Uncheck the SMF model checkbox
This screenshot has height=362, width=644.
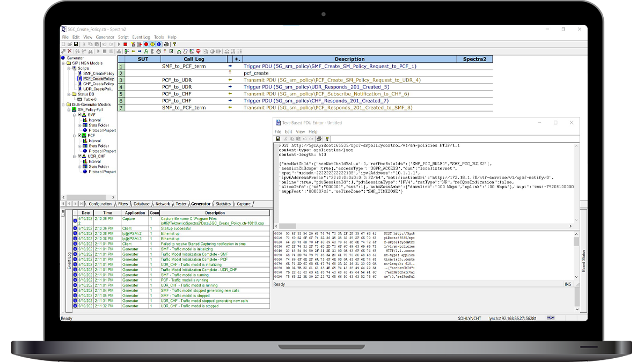[x=80, y=115]
